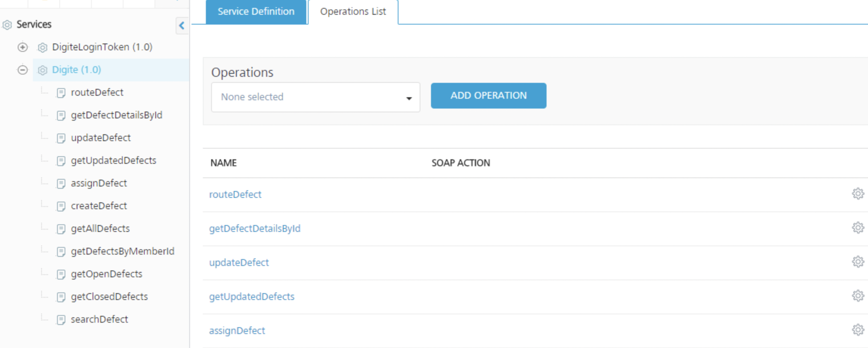Viewport: 868px width, 348px height.
Task: Click the gear icon in updateDefect row
Action: pyautogui.click(x=857, y=262)
